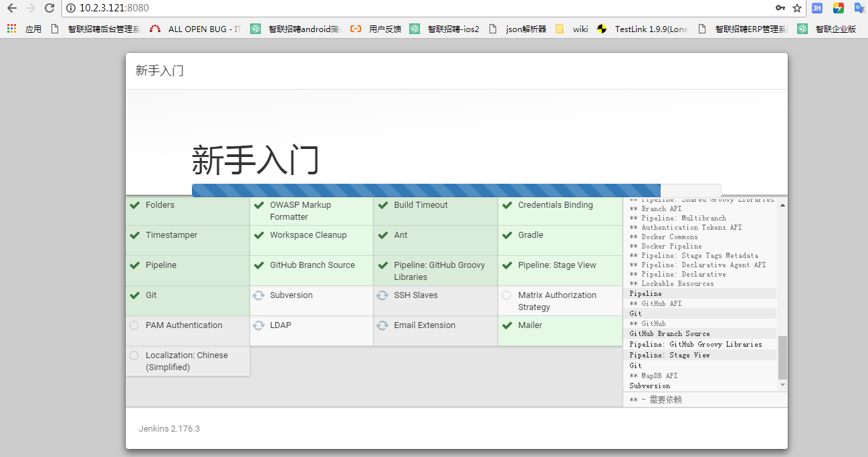Click the checkmark beside Mailer
This screenshot has height=457, width=868.
click(507, 325)
